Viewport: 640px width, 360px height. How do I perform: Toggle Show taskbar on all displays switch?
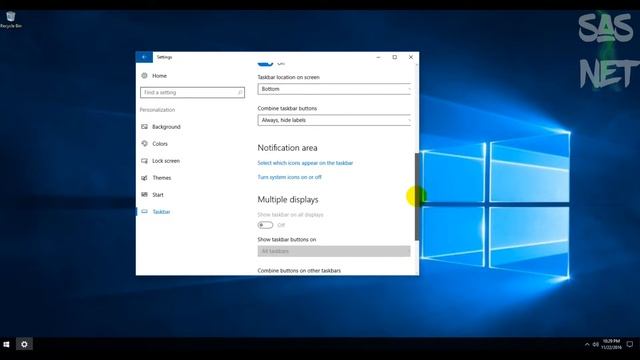265,225
